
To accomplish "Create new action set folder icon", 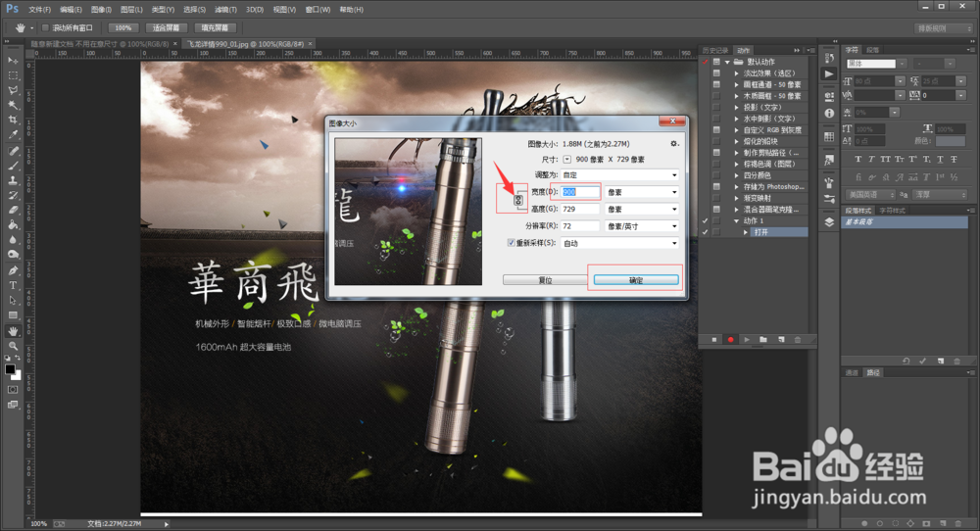I will click(763, 339).
